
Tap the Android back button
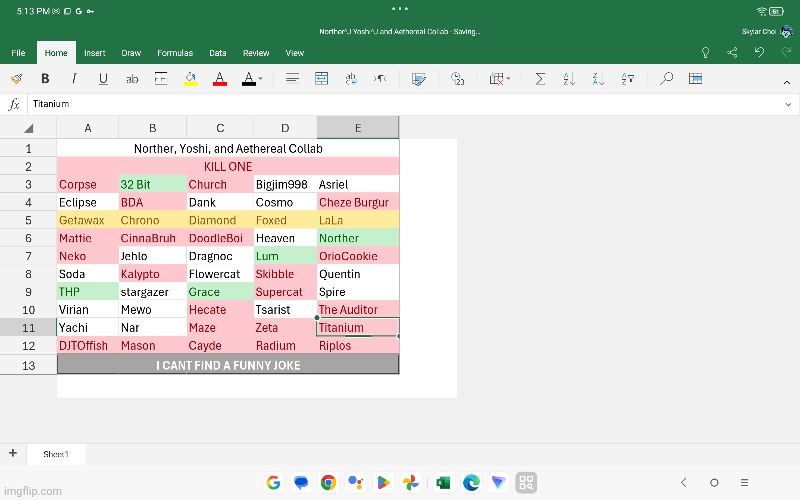tap(684, 482)
